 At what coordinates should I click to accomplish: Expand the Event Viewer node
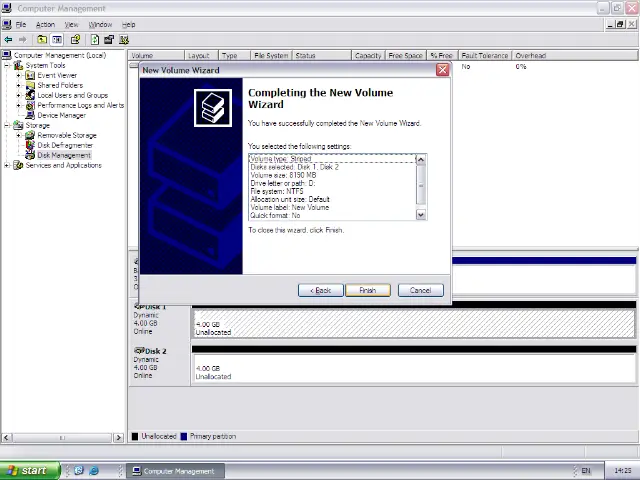pos(18,75)
